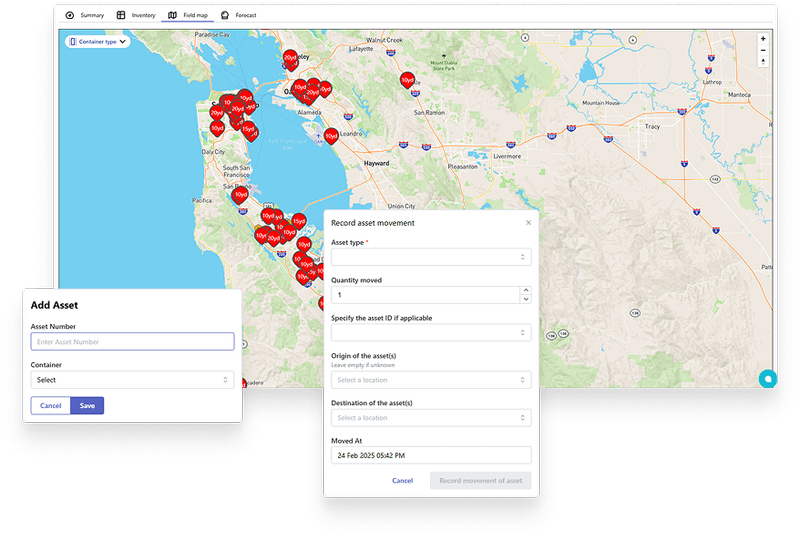The image size is (800, 538).
Task: Click the map zoom out minus icon
Action: 763,50
